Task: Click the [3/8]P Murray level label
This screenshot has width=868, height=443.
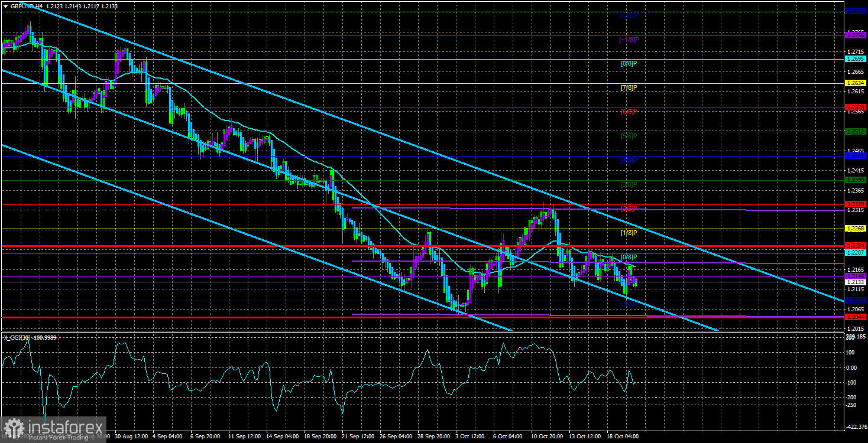Action: (629, 185)
